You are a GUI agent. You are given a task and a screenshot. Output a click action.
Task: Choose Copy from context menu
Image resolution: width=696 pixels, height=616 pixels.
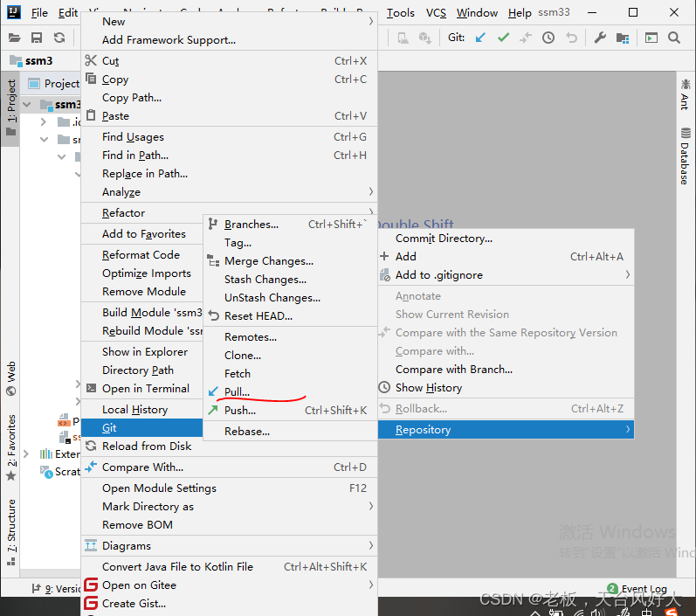pyautogui.click(x=229, y=80)
